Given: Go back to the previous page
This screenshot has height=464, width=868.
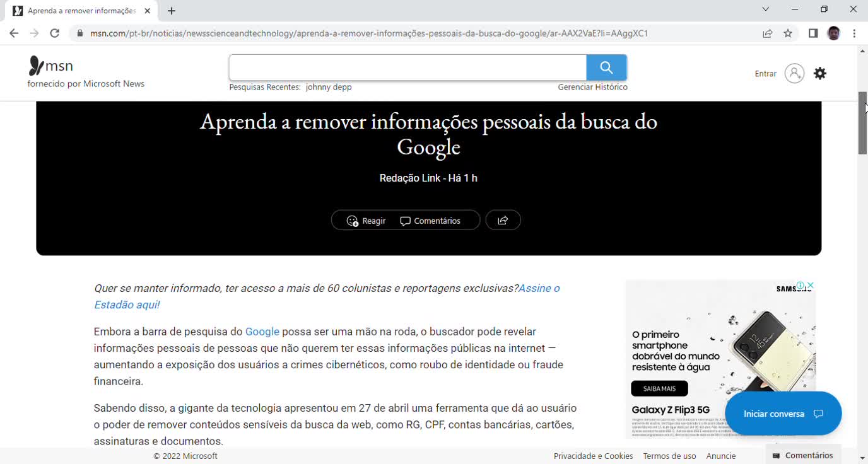Looking at the screenshot, I should tap(14, 33).
